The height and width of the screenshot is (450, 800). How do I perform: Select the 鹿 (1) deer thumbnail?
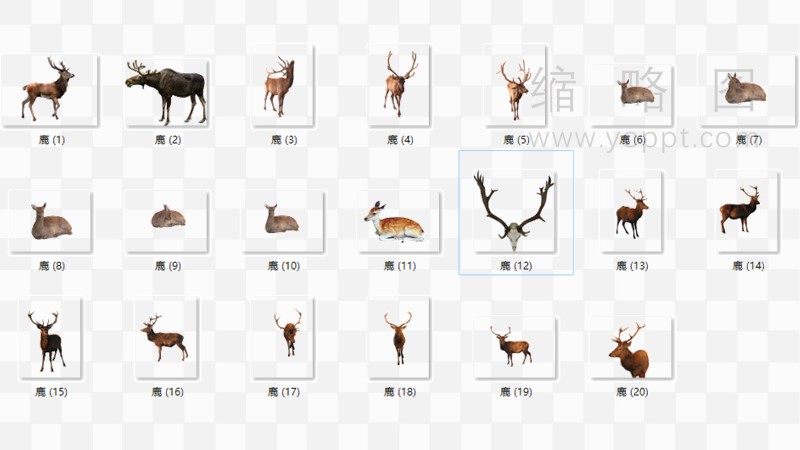49,89
